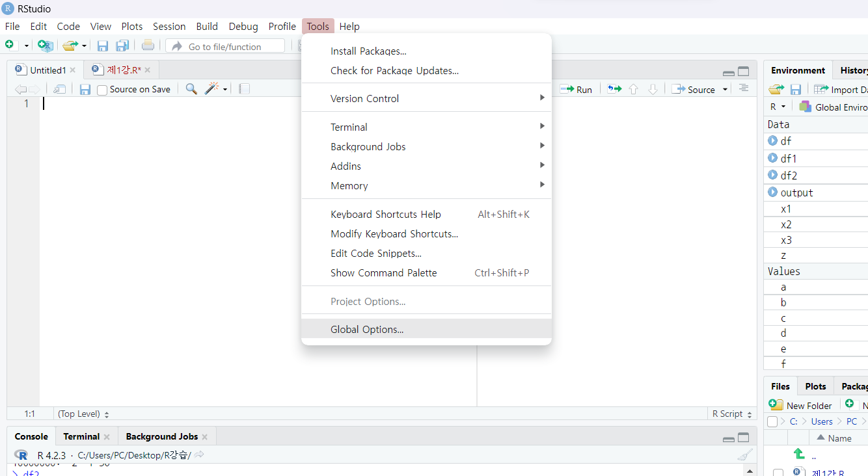The width and height of the screenshot is (868, 476).
Task: Expand the Code Tools dropdown arrow
Action: click(225, 90)
